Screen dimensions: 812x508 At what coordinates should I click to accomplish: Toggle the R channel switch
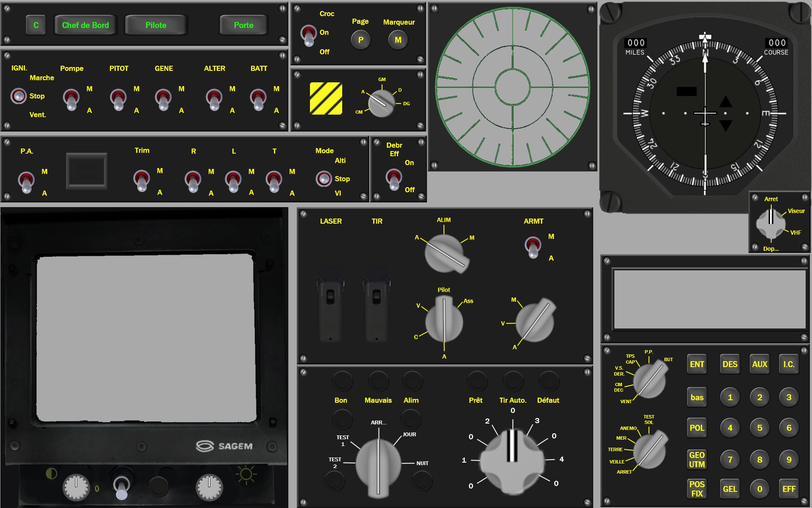(193, 182)
